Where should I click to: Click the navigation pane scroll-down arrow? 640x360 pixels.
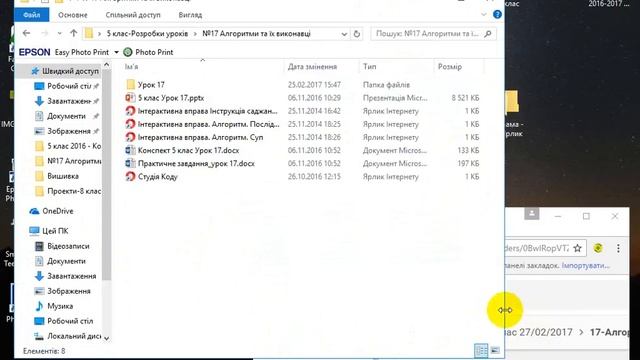pos(107,338)
